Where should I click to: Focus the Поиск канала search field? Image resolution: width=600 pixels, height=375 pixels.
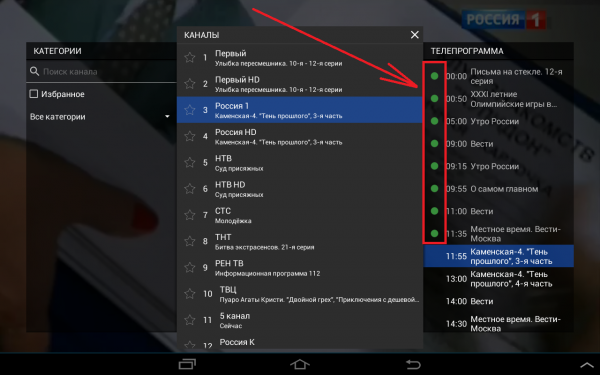[x=101, y=72]
